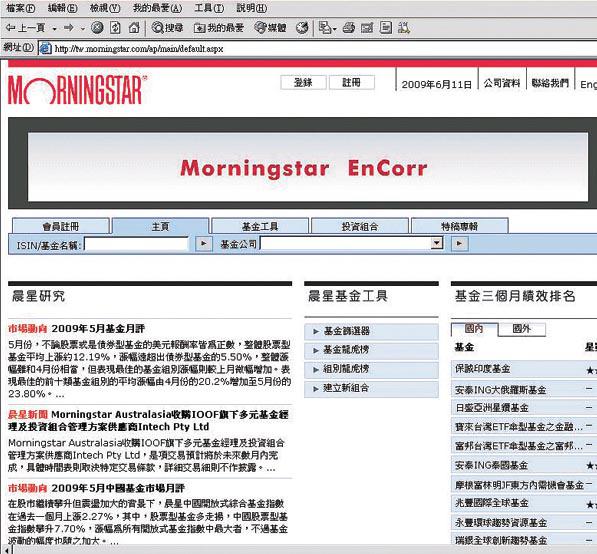Open 瑞銀全球創新趨勢基金 fund entry

tap(501, 540)
